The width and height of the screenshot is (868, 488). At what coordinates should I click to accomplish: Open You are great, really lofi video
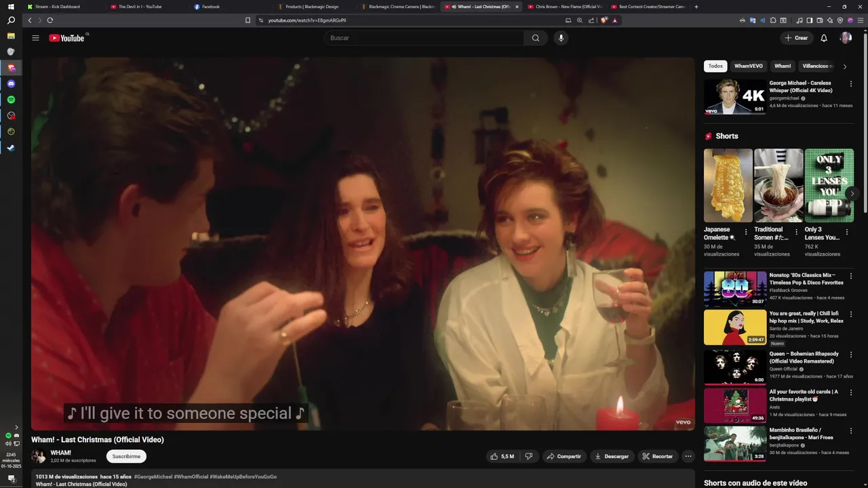[x=735, y=327]
